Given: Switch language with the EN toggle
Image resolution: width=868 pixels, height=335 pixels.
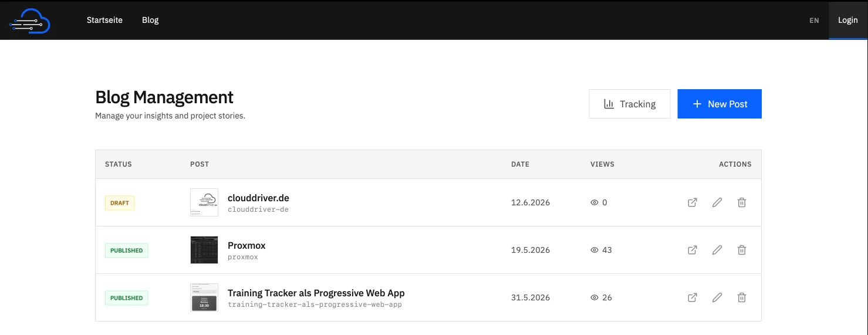Looking at the screenshot, I should (814, 21).
